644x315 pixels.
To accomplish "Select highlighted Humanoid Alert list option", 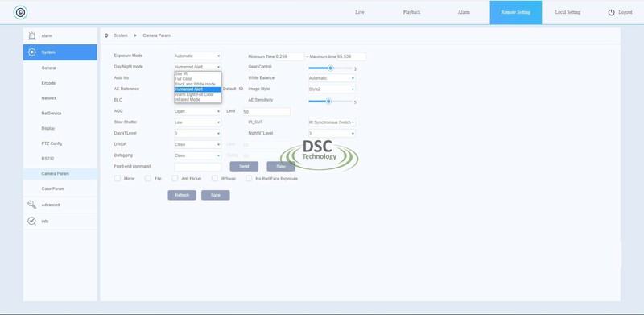I will pyautogui.click(x=197, y=89).
